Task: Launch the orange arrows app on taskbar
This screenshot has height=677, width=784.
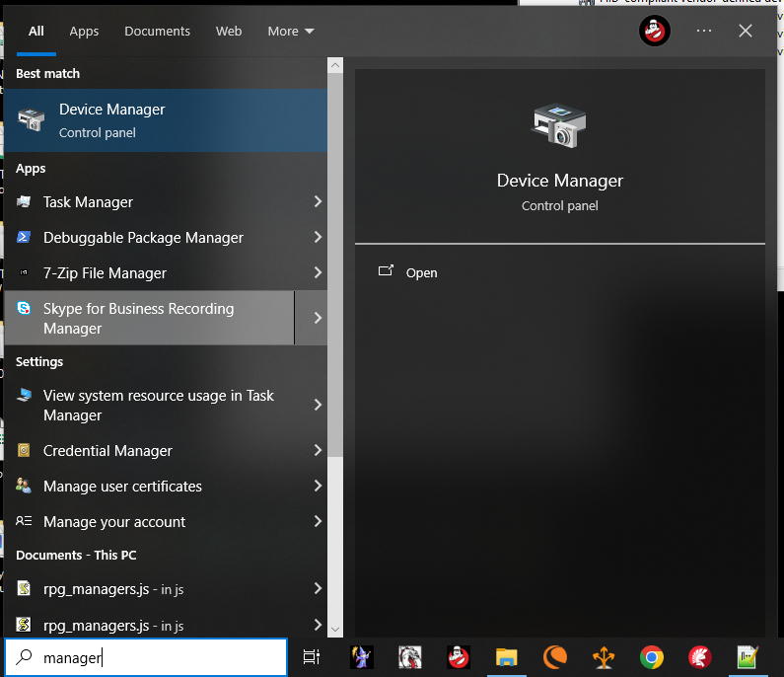Action: coord(604,657)
